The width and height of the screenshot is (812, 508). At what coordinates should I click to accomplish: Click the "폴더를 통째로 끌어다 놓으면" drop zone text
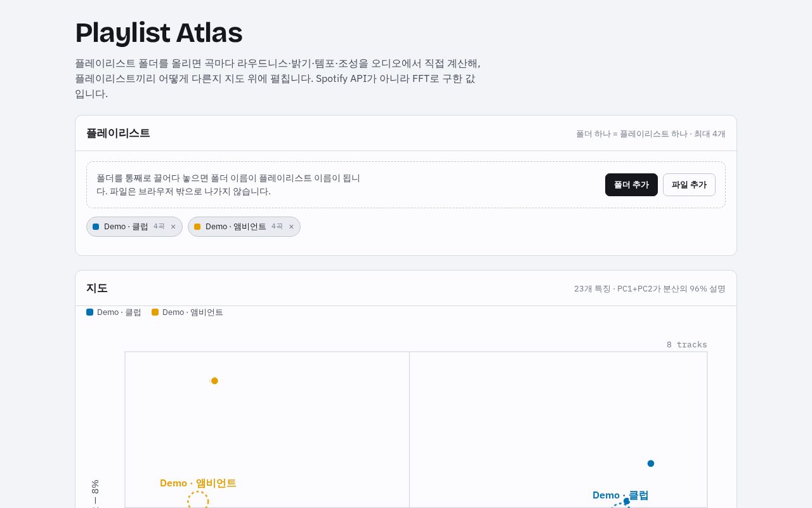tap(228, 185)
